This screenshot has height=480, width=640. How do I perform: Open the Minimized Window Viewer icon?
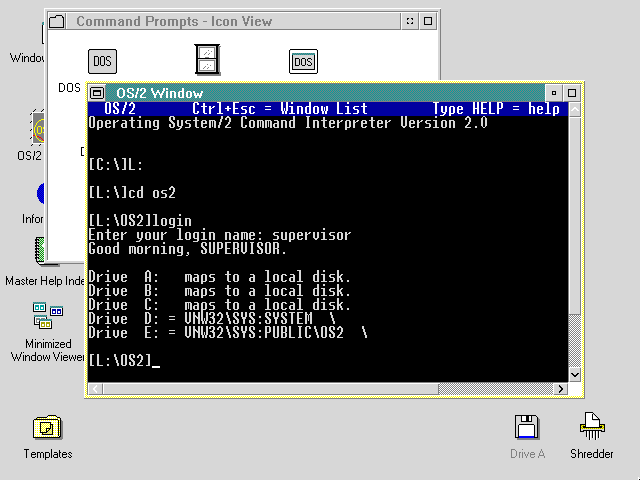48,315
